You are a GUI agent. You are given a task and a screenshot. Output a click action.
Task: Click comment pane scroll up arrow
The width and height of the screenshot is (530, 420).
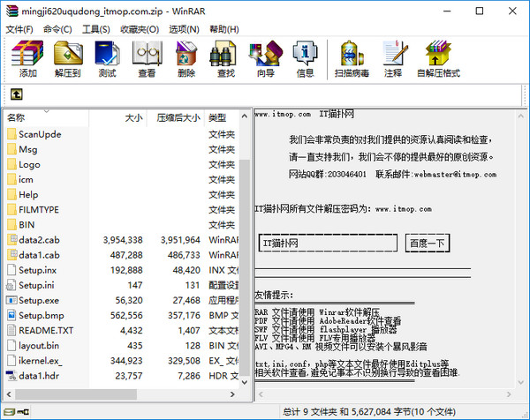click(521, 116)
